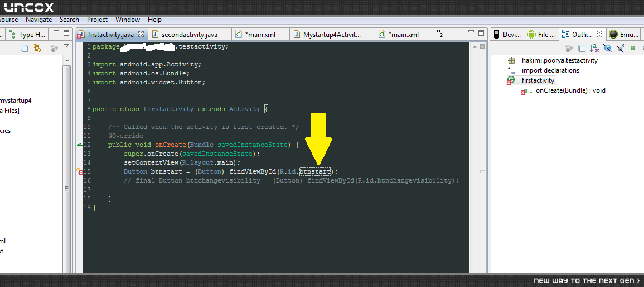
Task: Minimize the editor area
Action: (x=470, y=32)
